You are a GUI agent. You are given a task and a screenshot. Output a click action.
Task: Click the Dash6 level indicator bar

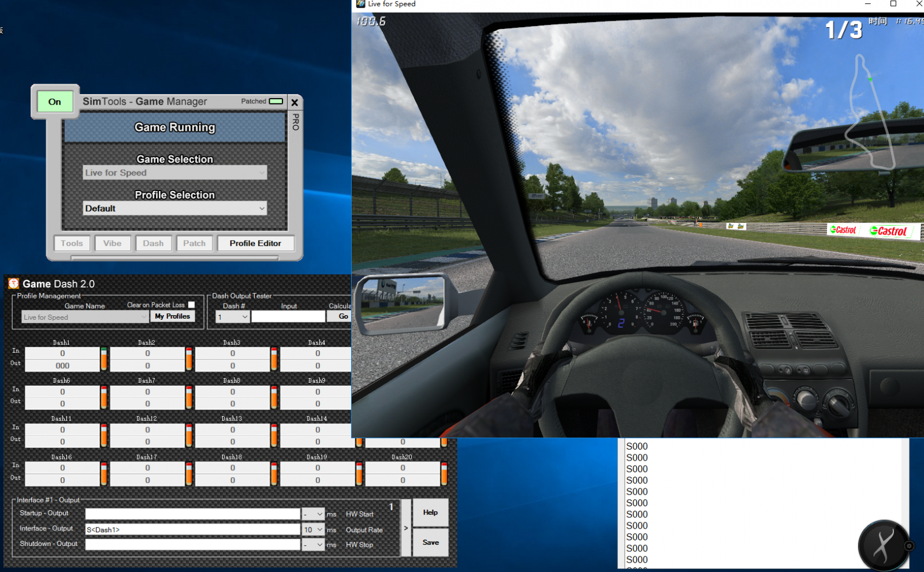coord(104,397)
